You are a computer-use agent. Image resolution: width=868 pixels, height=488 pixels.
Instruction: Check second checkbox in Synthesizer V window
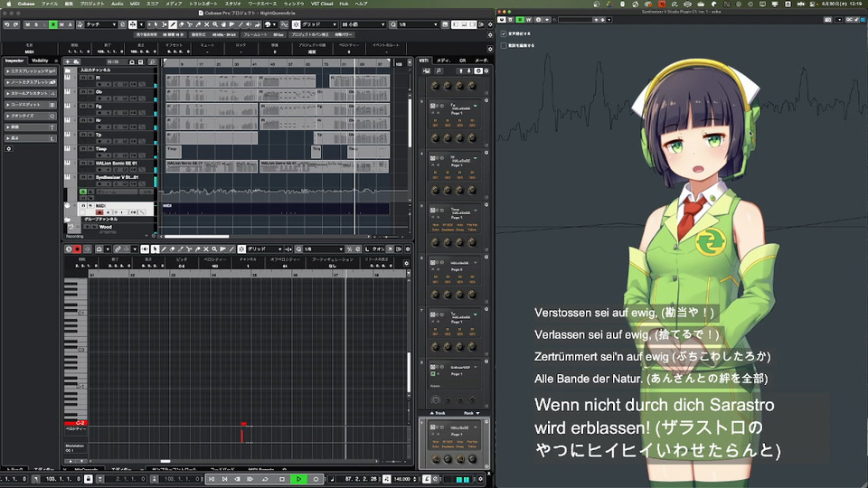pos(504,45)
